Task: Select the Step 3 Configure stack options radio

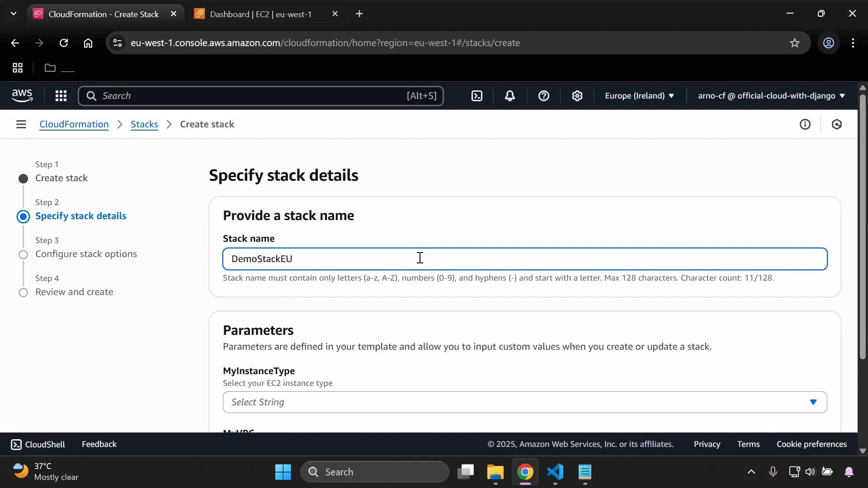Action: (23, 254)
